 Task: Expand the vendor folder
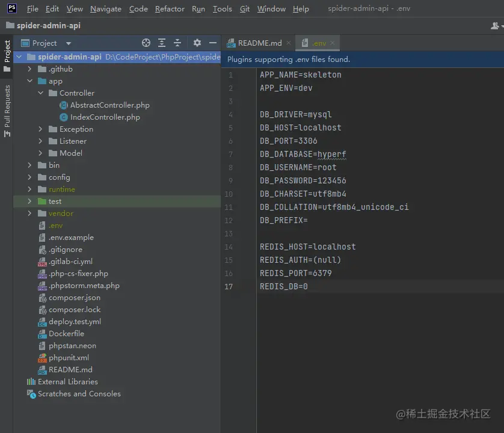click(x=29, y=213)
